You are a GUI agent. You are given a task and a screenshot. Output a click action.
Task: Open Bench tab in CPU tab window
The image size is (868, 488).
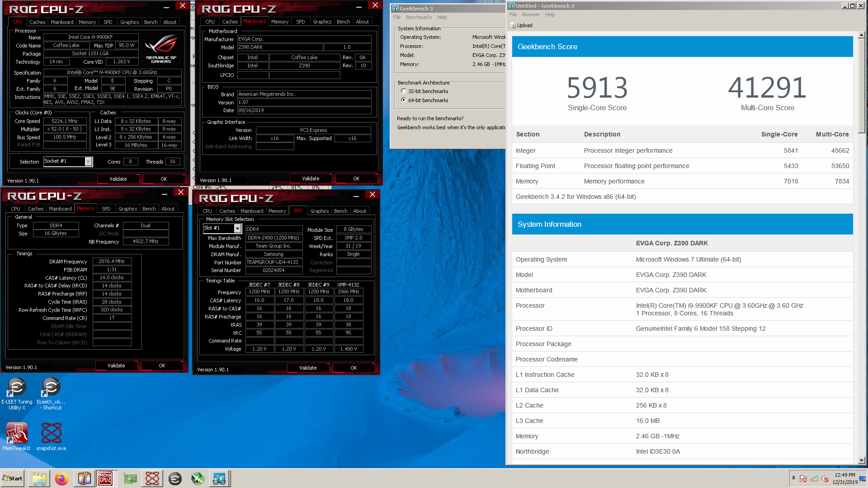151,22
